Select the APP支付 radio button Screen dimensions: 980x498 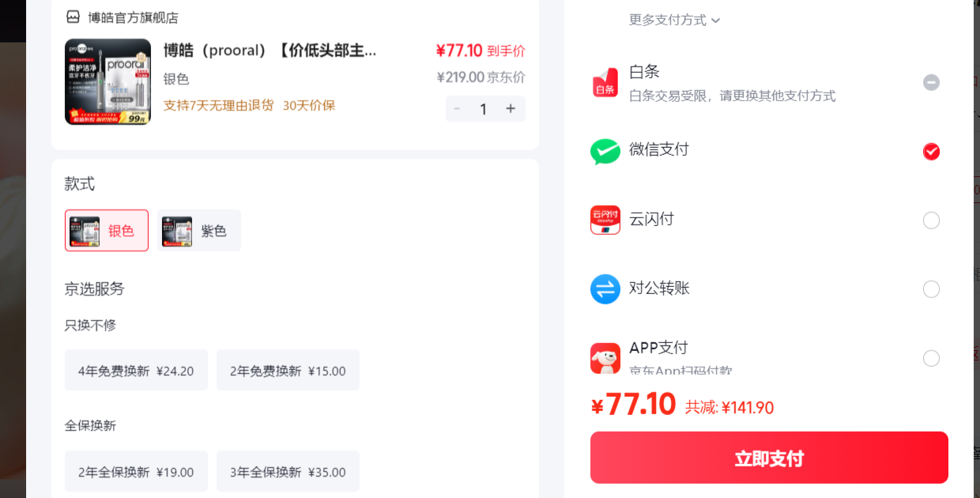coord(931,359)
